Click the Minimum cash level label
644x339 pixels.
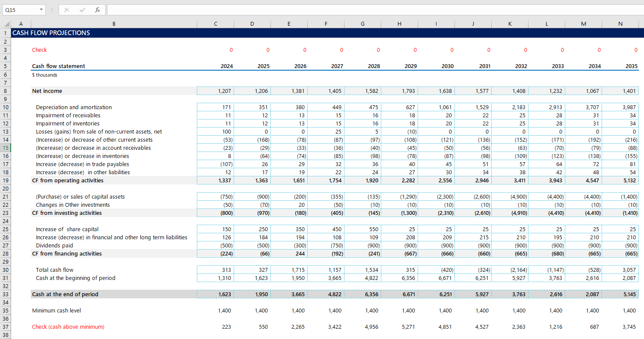(56, 310)
